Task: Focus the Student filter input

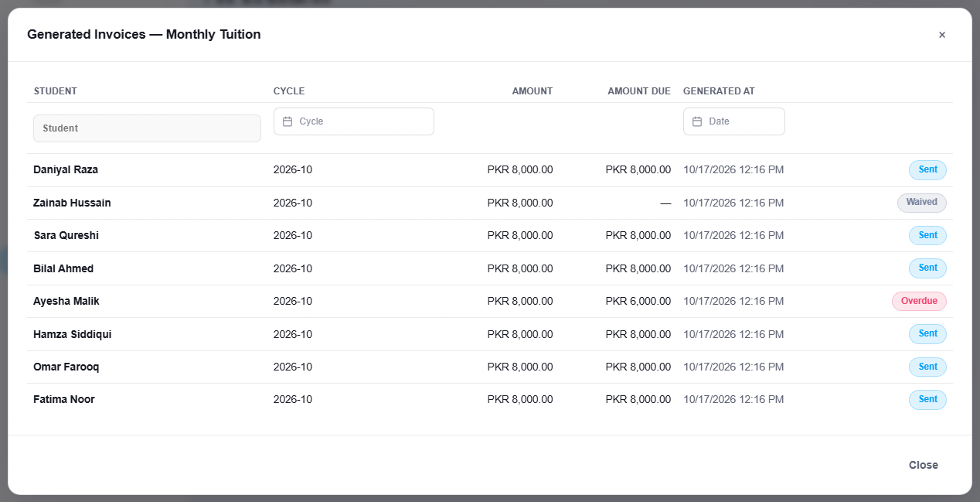Action: tap(147, 128)
